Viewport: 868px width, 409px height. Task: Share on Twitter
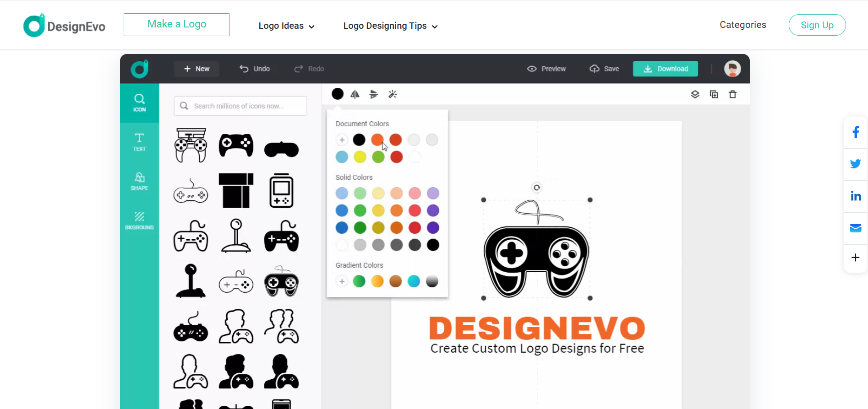click(x=856, y=164)
